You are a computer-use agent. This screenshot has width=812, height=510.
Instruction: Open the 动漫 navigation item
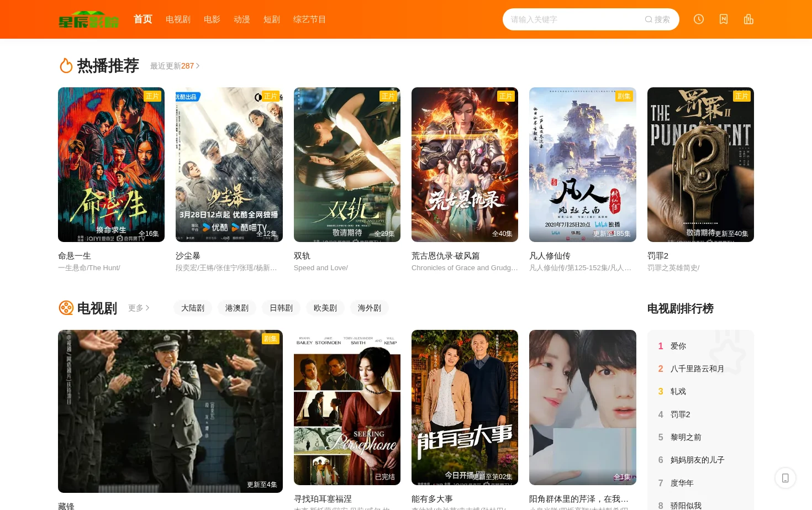(x=242, y=19)
